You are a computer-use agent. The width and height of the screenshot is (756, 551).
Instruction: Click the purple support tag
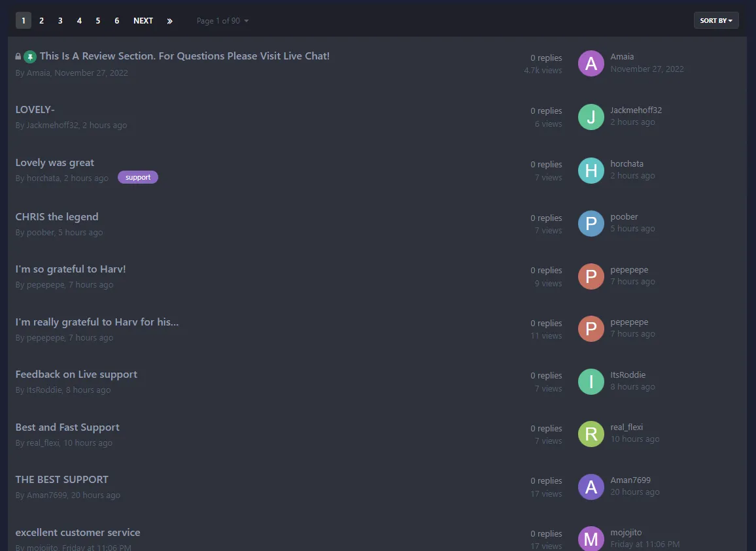137,176
